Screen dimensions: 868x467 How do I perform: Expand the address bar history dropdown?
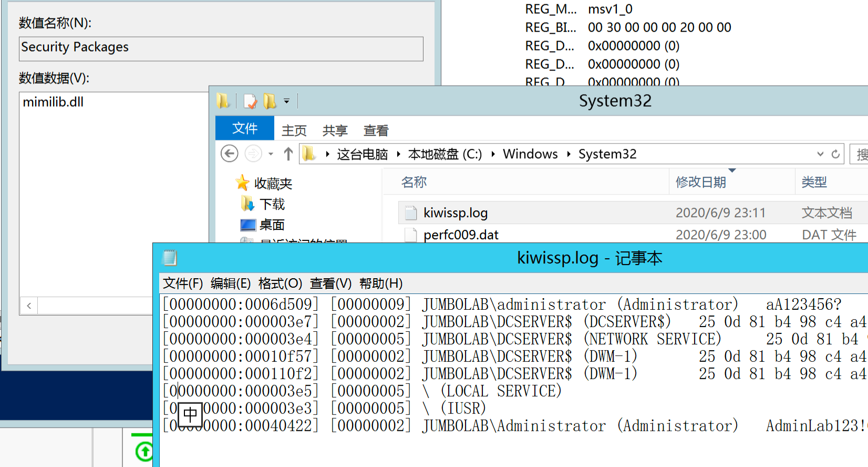point(820,154)
